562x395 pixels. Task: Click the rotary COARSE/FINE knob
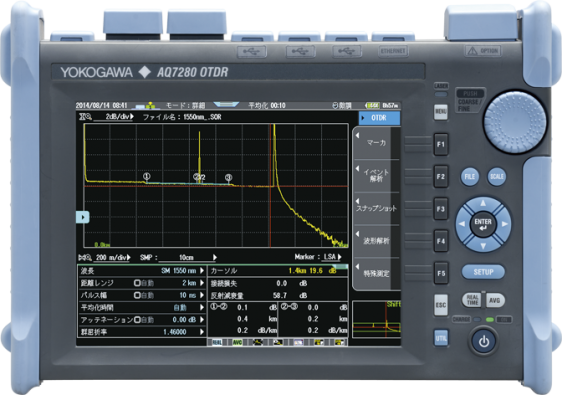pyautogui.click(x=515, y=122)
